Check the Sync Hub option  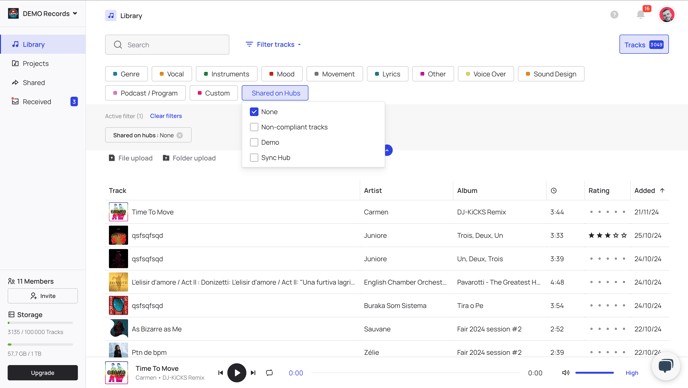pyautogui.click(x=254, y=158)
